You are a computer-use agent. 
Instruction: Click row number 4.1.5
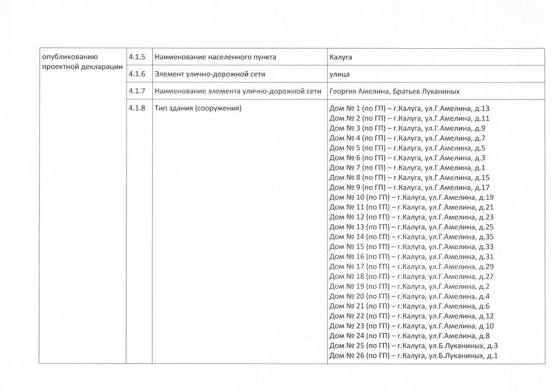(137, 58)
